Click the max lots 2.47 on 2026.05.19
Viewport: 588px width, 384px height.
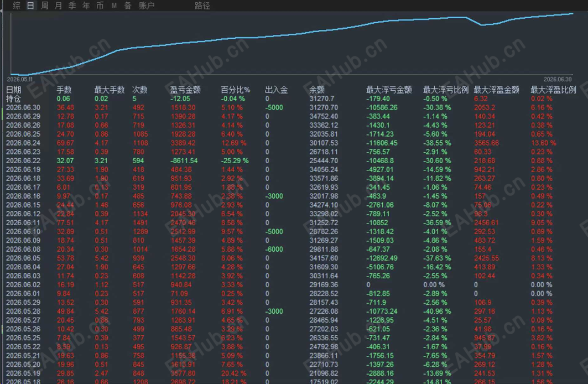pyautogui.click(x=101, y=373)
